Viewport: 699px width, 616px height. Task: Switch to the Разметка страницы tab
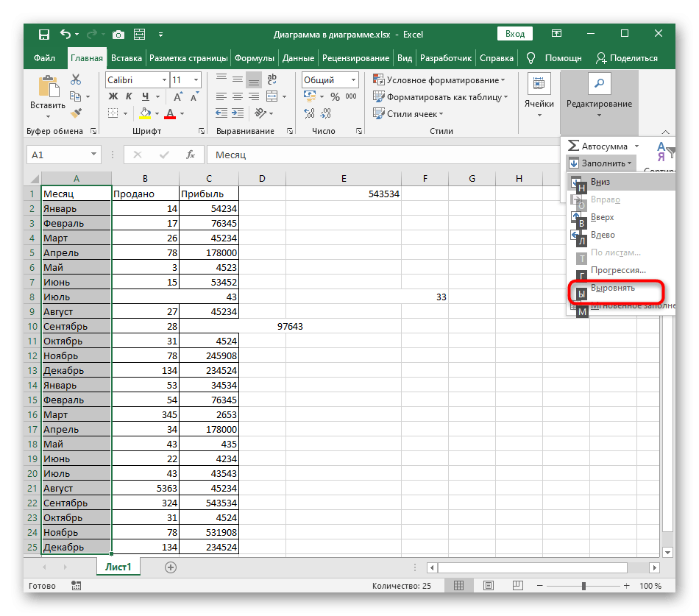(x=188, y=58)
